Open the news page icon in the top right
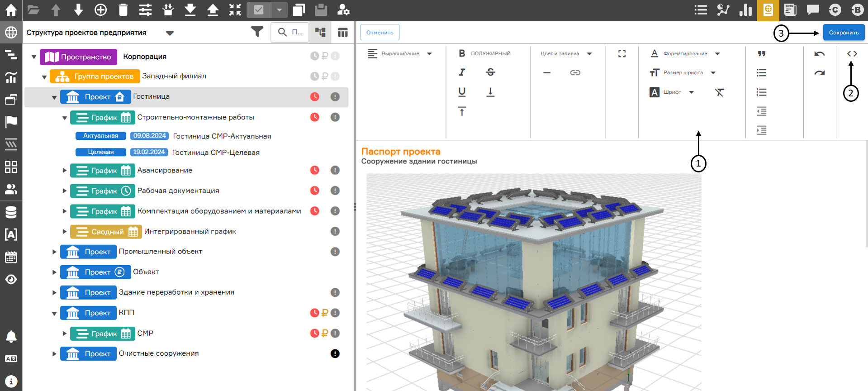 pos(790,10)
